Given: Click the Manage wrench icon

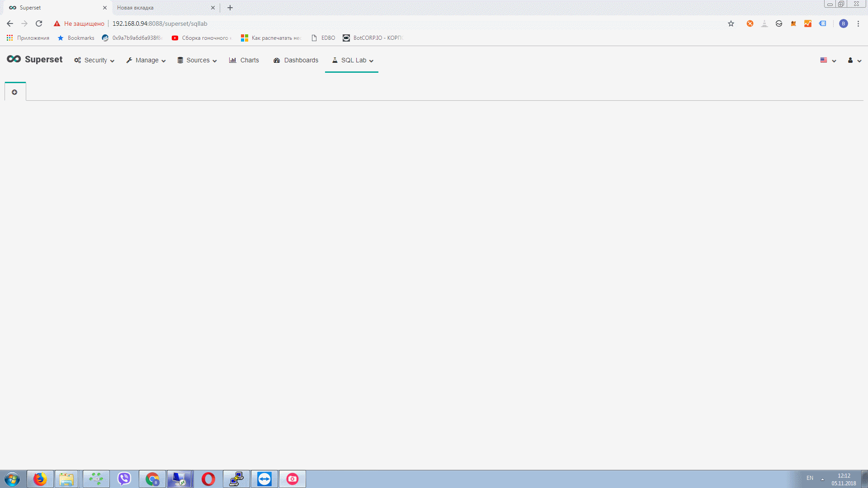Looking at the screenshot, I should 129,60.
